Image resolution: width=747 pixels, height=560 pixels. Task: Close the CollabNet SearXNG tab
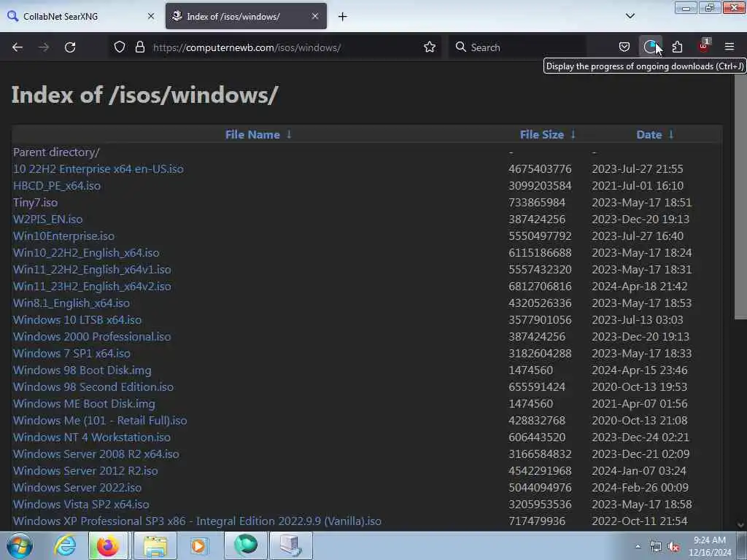point(151,16)
